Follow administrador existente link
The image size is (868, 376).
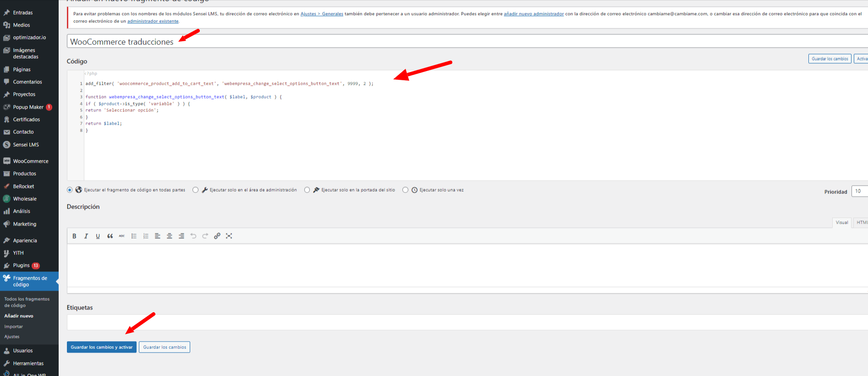click(153, 21)
